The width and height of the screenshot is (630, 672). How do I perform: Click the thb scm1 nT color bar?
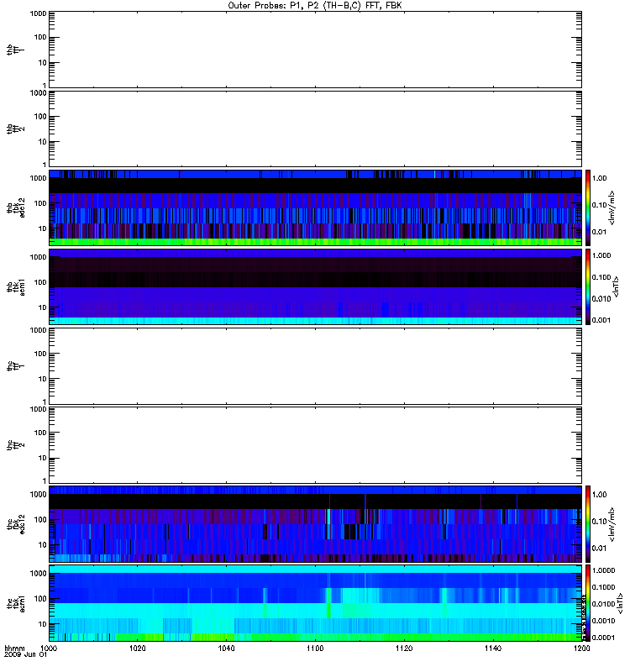[x=589, y=286]
